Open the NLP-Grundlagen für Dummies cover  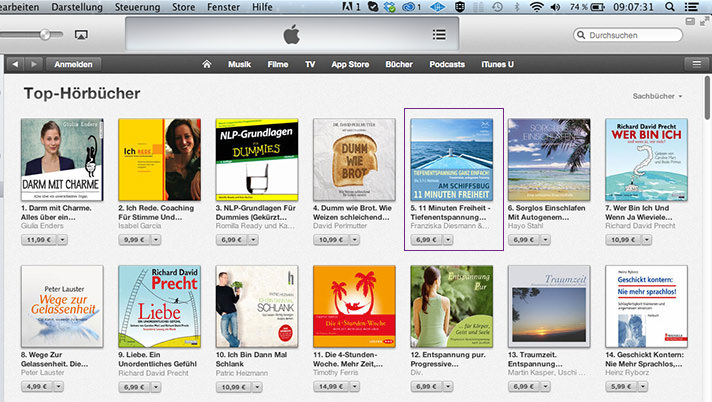click(x=257, y=159)
